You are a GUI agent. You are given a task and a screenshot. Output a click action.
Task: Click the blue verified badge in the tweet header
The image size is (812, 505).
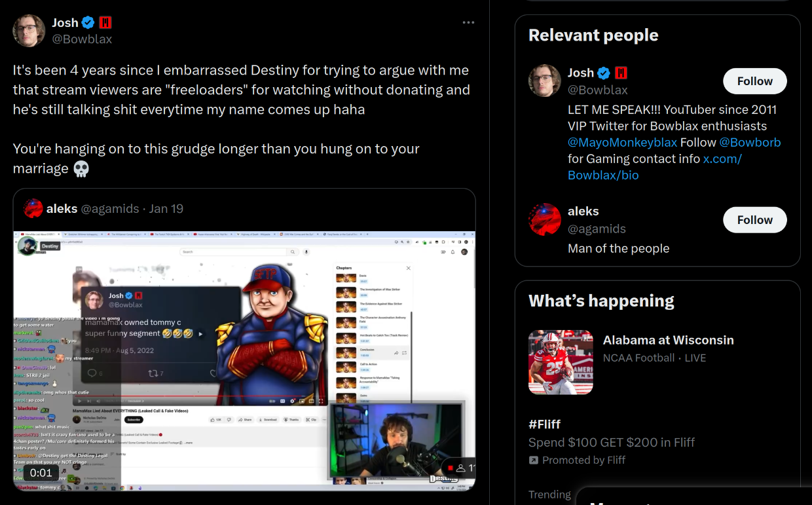[88, 22]
